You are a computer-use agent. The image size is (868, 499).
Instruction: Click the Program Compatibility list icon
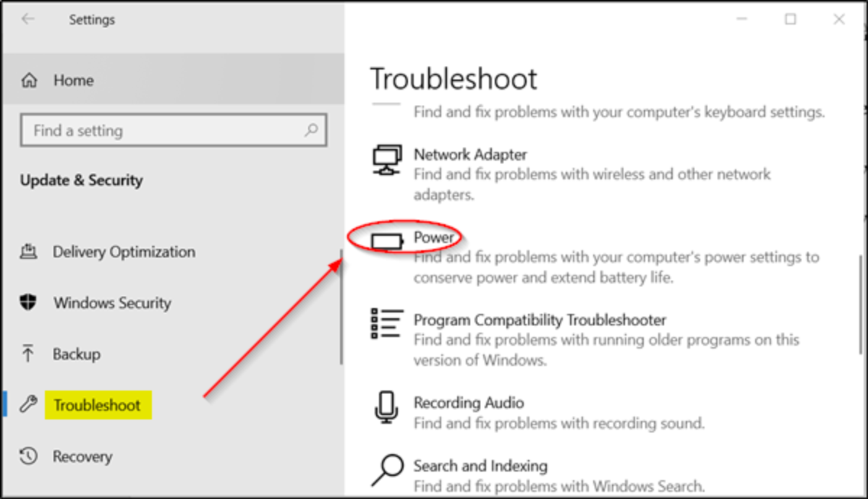pos(386,323)
